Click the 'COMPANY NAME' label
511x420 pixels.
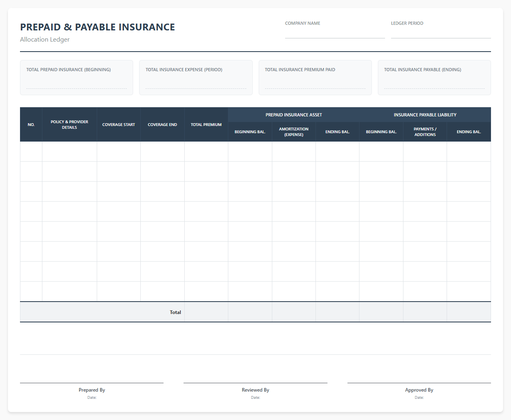point(303,23)
